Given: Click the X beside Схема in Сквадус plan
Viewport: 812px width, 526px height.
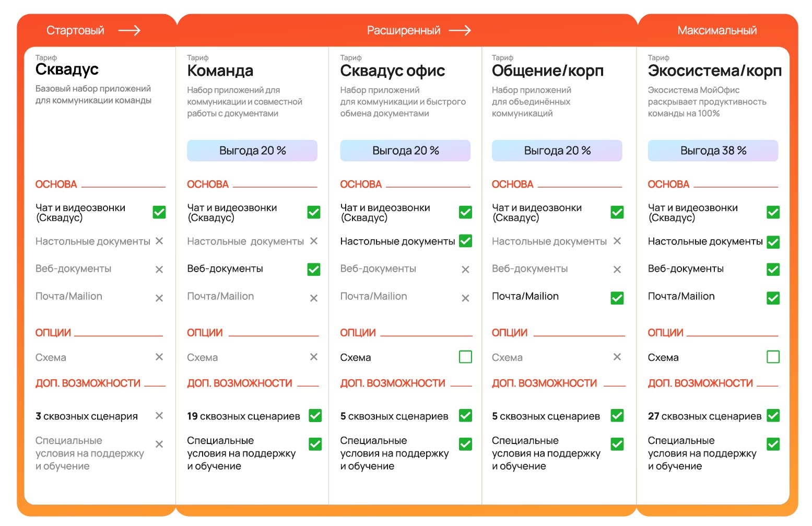Looking at the screenshot, I should click(x=159, y=357).
